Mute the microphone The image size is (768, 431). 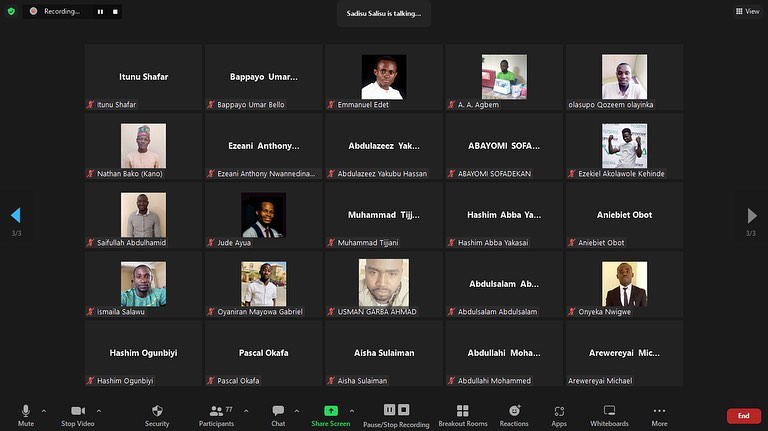(x=26, y=411)
